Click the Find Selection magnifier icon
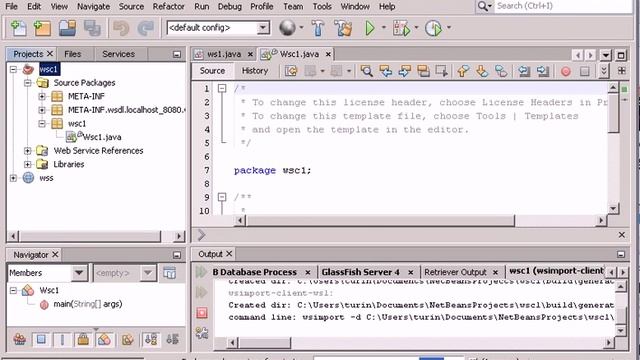Screen dimensions: 640x360 (366, 71)
